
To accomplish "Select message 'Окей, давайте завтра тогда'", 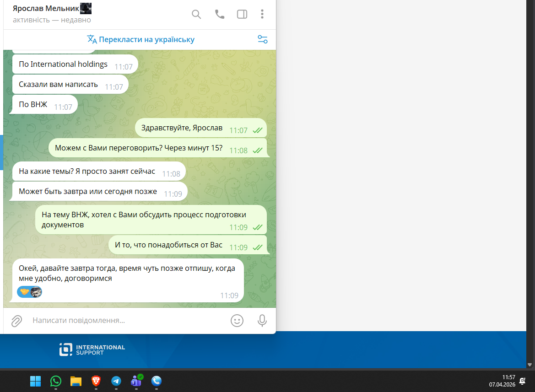I will (128, 280).
